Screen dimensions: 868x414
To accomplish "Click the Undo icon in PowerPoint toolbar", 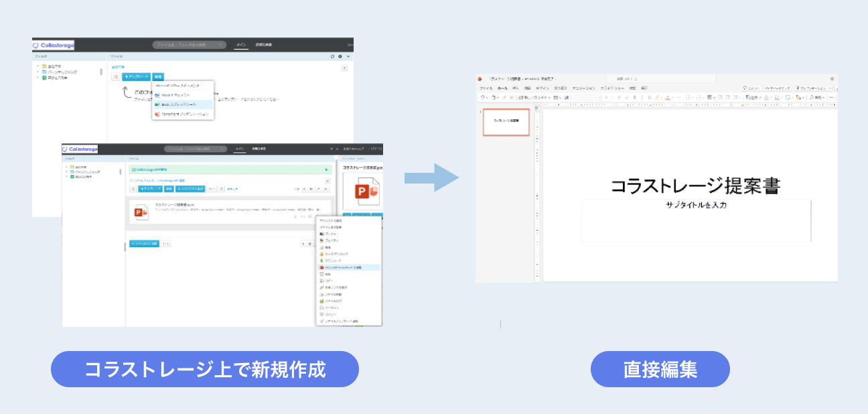I will pos(482,96).
